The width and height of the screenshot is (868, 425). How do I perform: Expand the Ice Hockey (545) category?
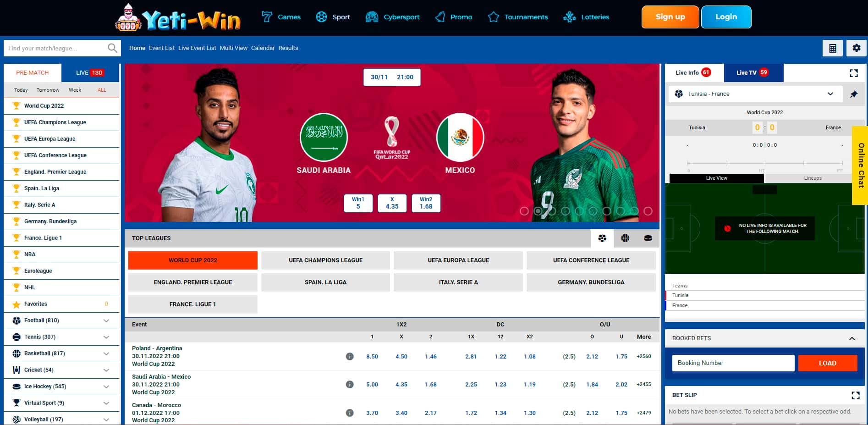coord(106,386)
